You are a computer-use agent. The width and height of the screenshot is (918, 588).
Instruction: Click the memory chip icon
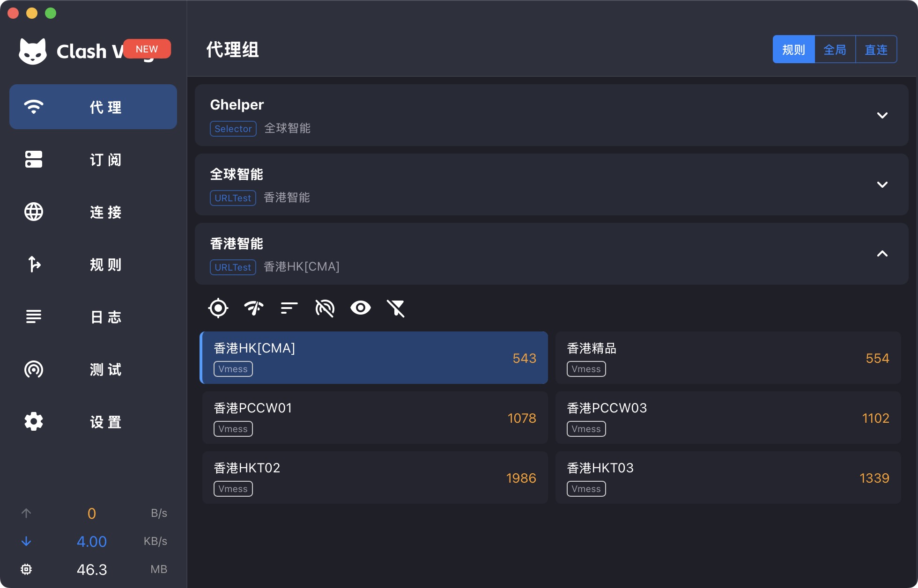pyautogui.click(x=26, y=569)
